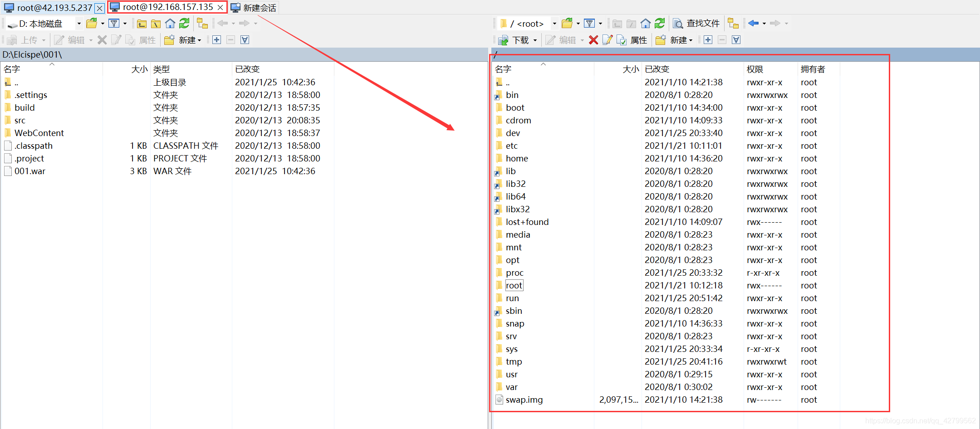Select the .project file
The width and height of the screenshot is (980, 429).
[29, 158]
